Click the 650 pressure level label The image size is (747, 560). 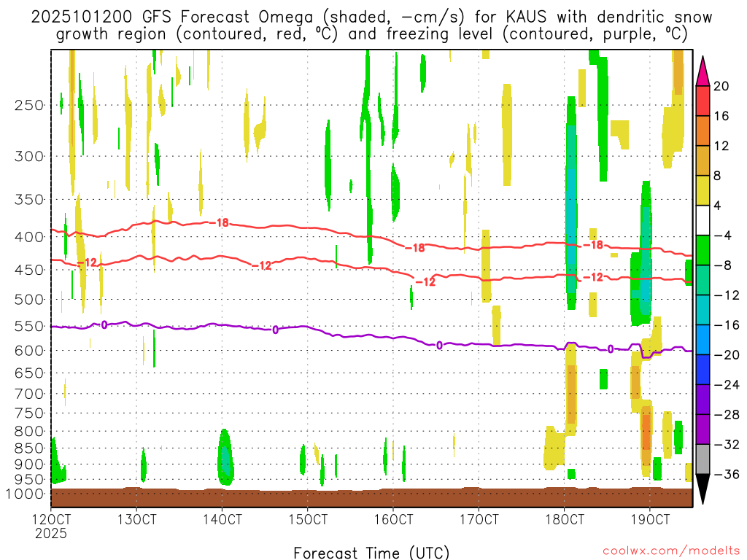tap(29, 373)
